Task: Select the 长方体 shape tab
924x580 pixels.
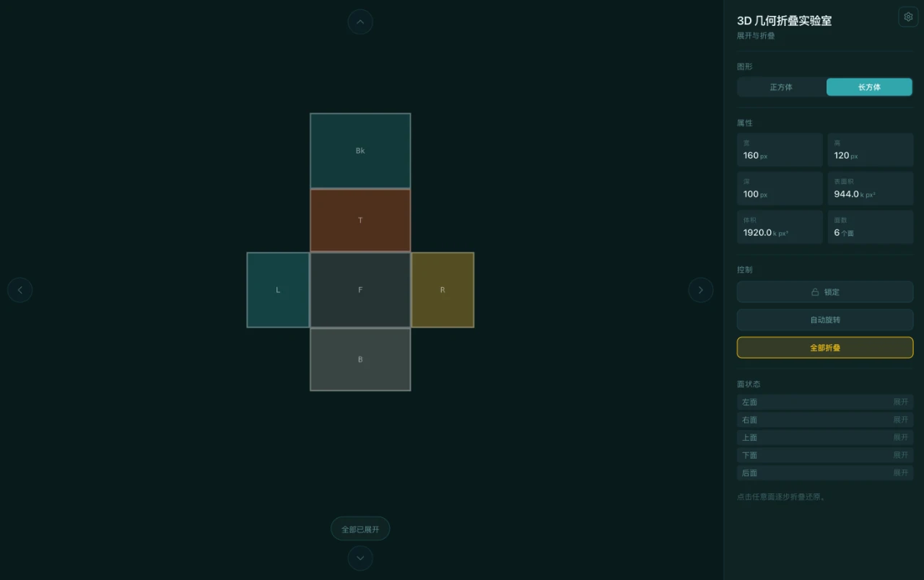Action: tap(869, 87)
